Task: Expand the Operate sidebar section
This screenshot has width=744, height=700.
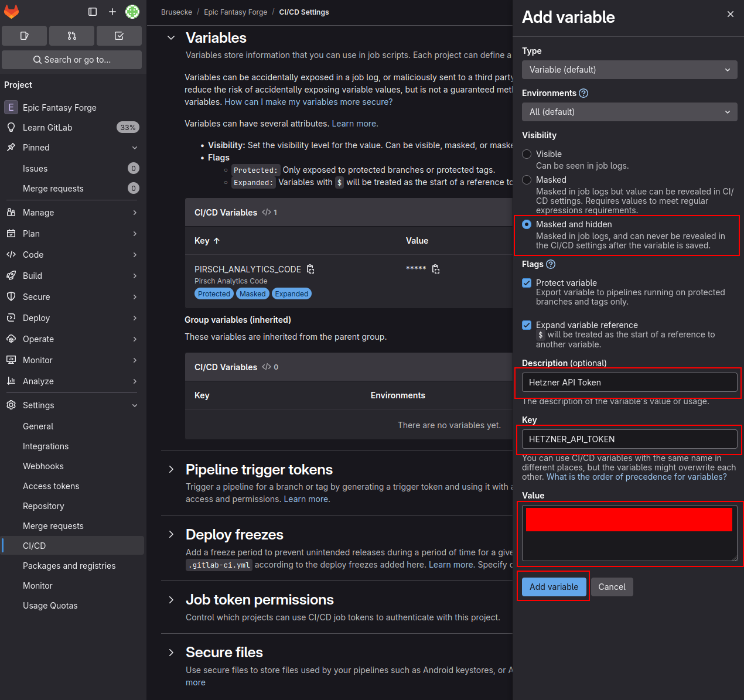Action: click(71, 339)
